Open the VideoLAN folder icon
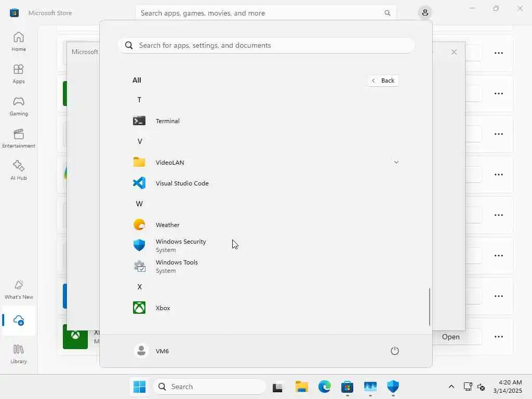This screenshot has width=532, height=399. [x=139, y=162]
